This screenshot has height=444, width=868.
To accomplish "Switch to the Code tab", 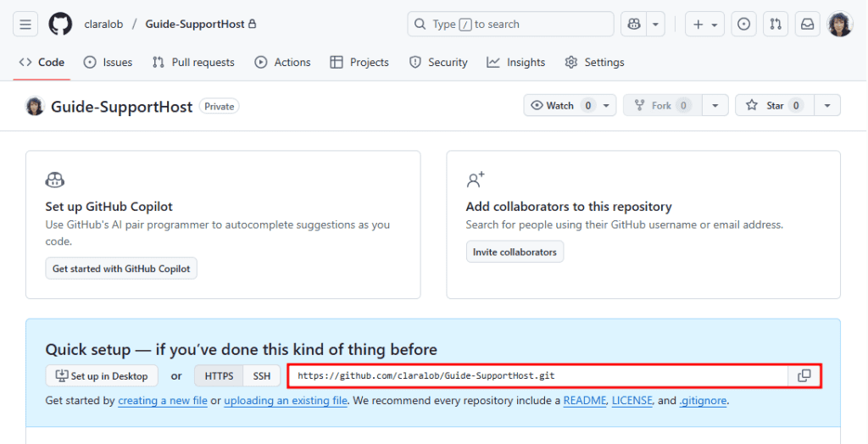I will pyautogui.click(x=42, y=63).
